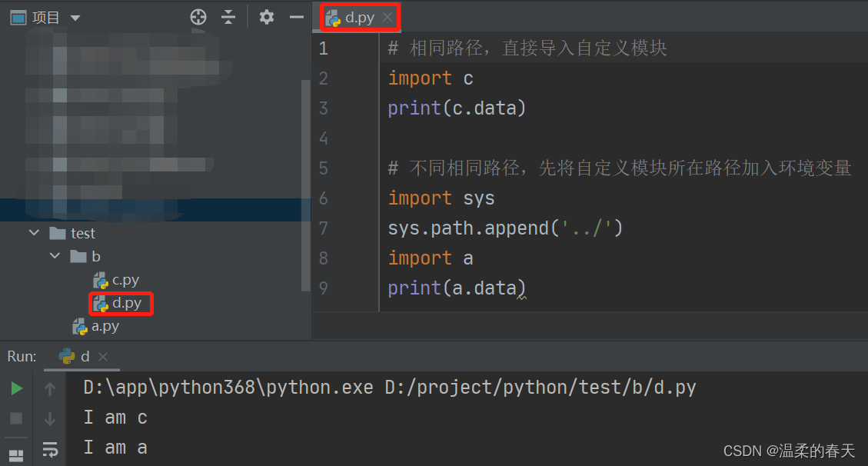
Task: Open project panel settings gear
Action: coord(267,17)
